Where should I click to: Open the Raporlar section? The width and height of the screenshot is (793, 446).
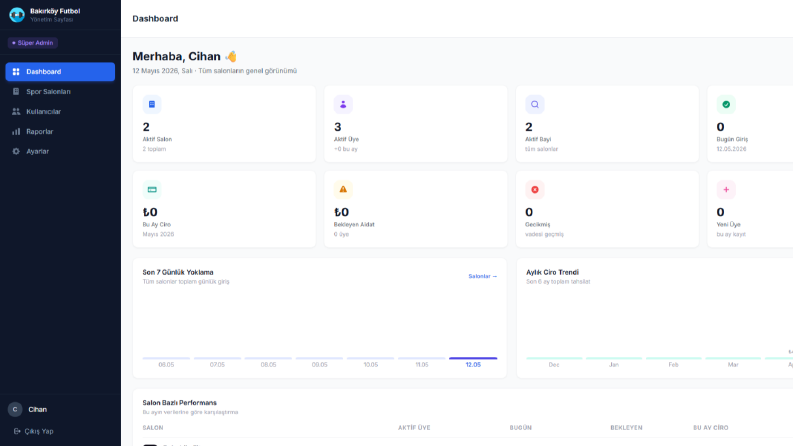[60, 131]
